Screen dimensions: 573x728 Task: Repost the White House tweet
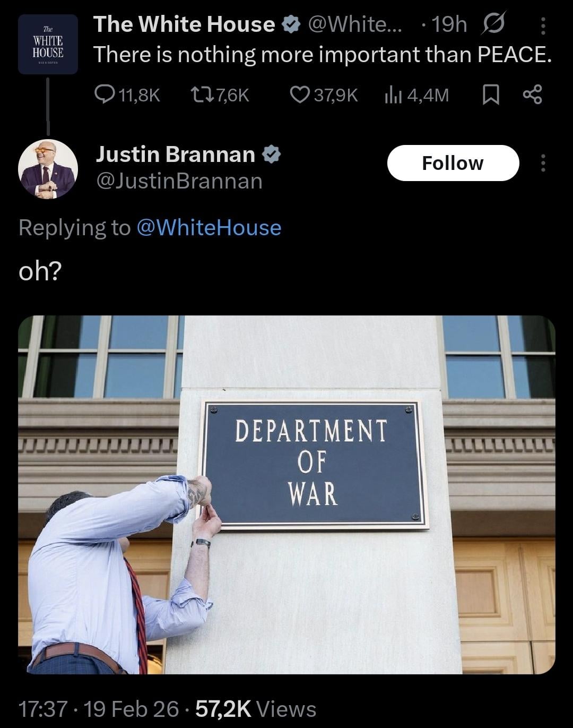220,95
